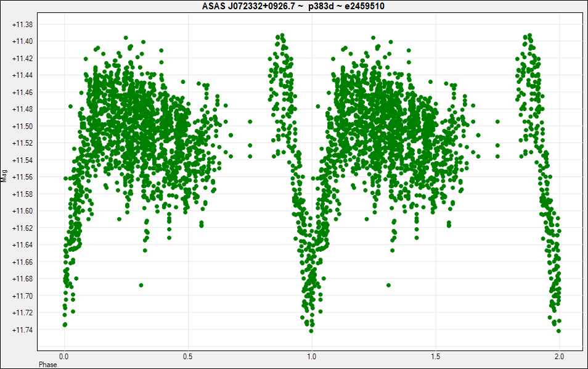588x369 pixels.
Task: Click the faintest data point near phase 1.0
Action: pos(311,331)
